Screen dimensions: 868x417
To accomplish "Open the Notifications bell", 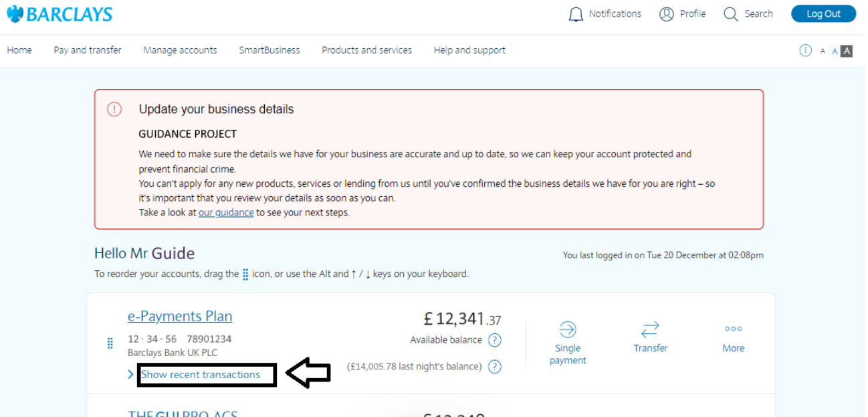I will [576, 13].
